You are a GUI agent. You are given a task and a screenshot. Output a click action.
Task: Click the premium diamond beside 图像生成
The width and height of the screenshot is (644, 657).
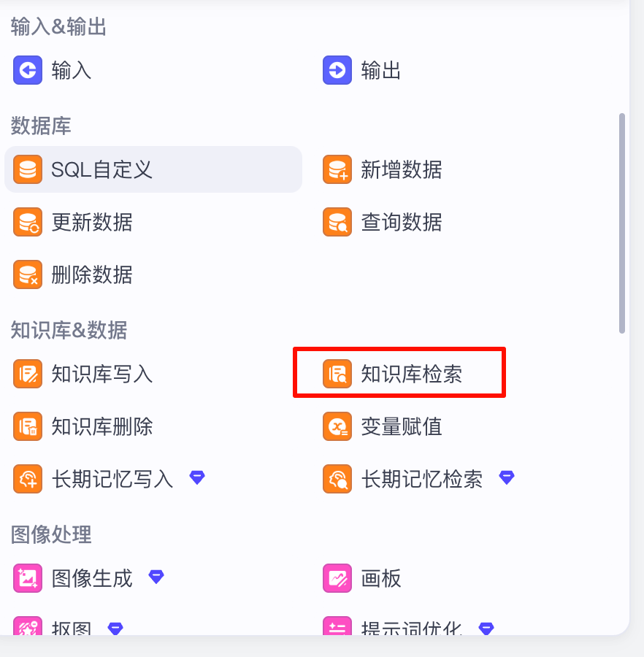(x=156, y=577)
